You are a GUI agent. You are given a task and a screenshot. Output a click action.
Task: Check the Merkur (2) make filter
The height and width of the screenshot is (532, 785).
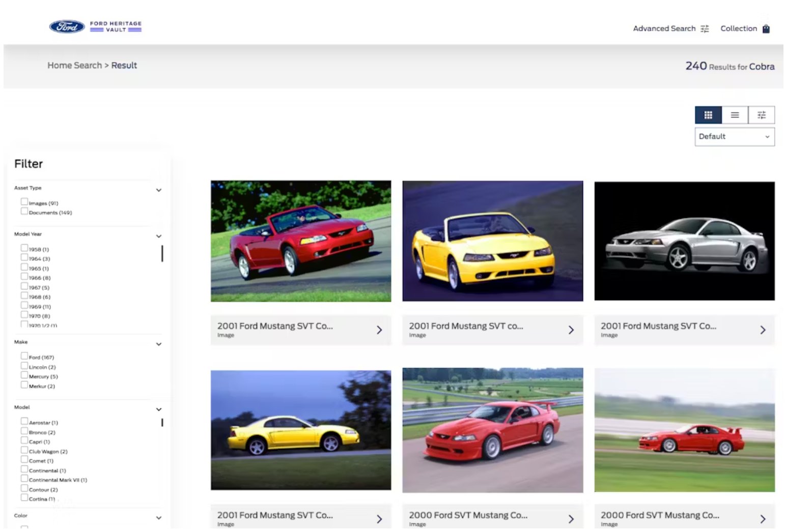24,385
